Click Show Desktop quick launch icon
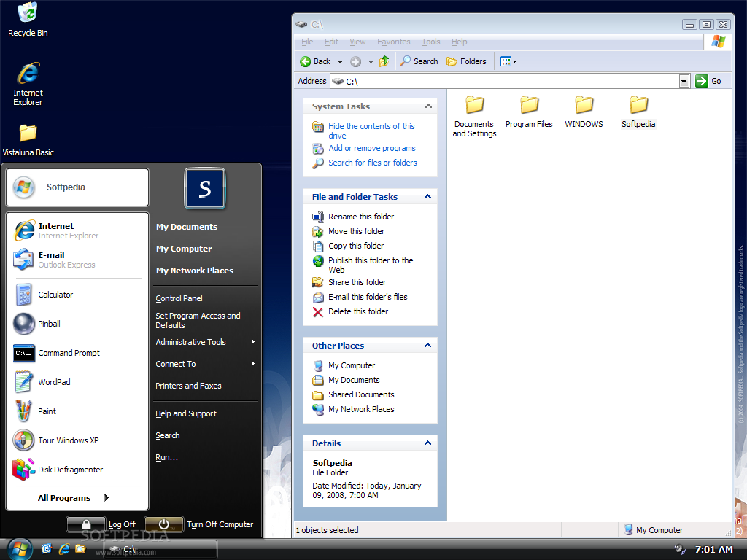The width and height of the screenshot is (747, 560). coord(46,549)
